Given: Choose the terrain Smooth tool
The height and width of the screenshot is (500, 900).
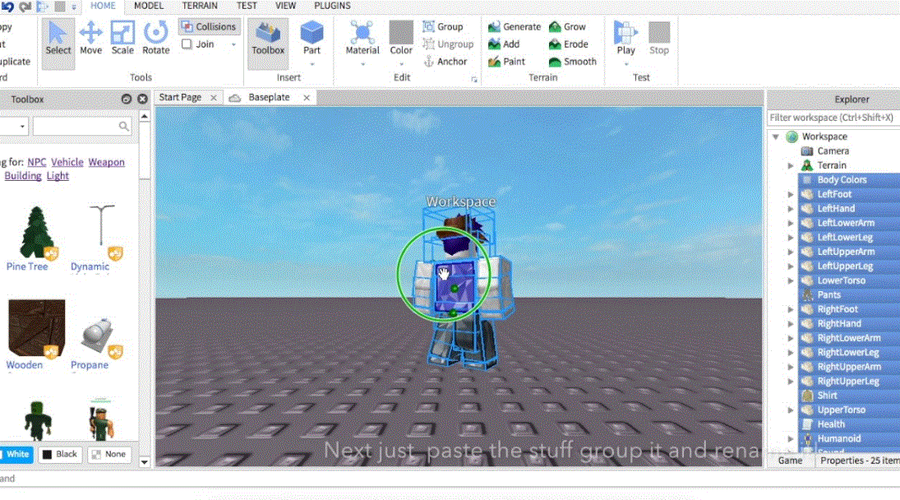Looking at the screenshot, I should point(572,61).
